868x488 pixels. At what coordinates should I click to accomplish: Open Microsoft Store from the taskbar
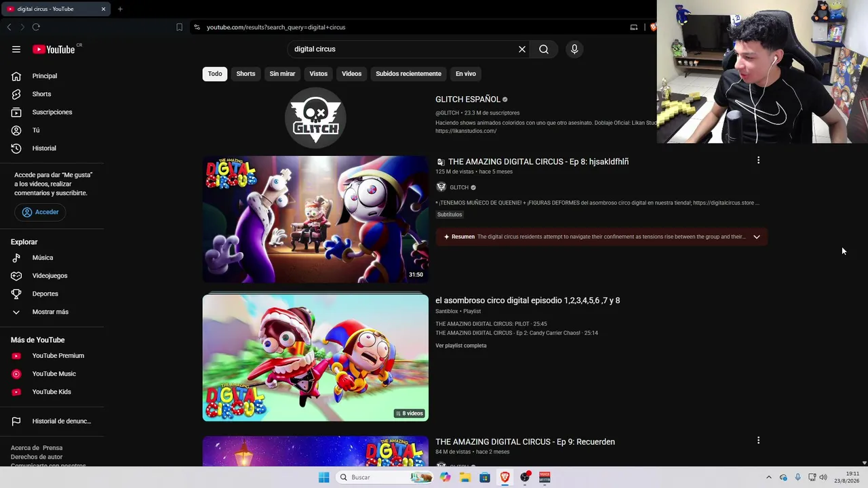(x=485, y=477)
